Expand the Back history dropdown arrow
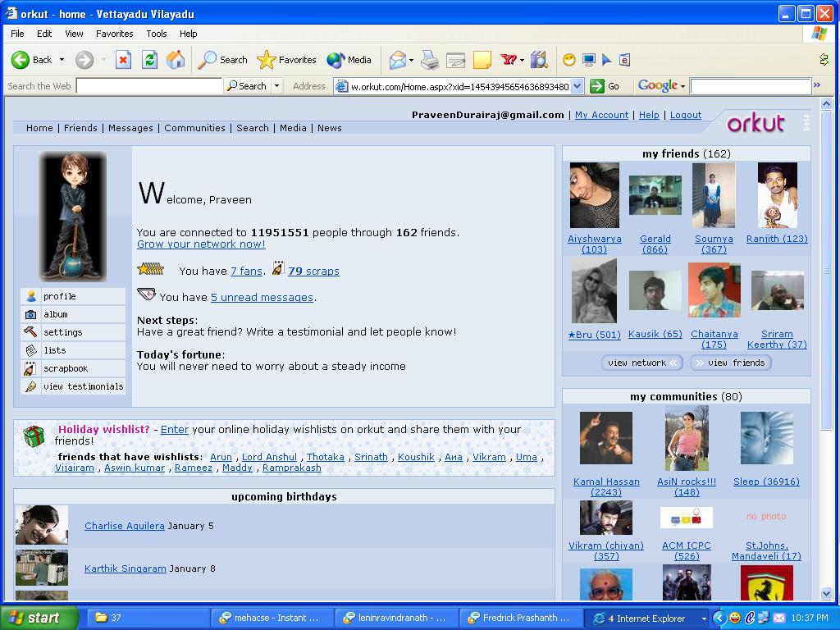This screenshot has height=630, width=840. [62, 59]
